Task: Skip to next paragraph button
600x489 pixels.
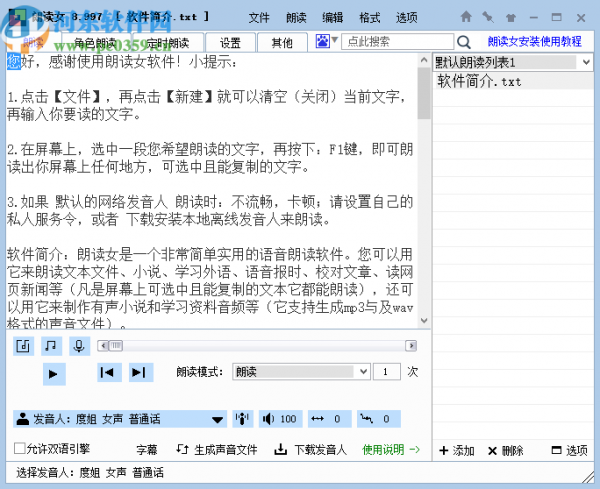Action: 141,372
